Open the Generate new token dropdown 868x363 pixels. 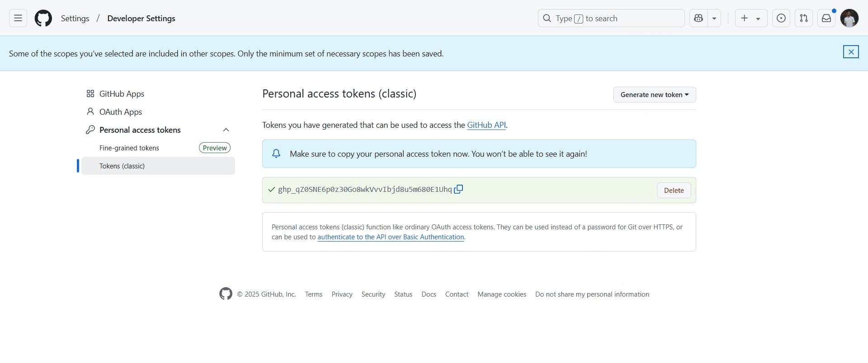point(655,94)
